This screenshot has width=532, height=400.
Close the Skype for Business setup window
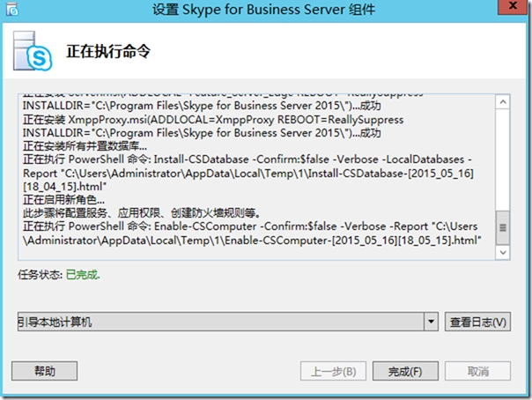(513, 6)
